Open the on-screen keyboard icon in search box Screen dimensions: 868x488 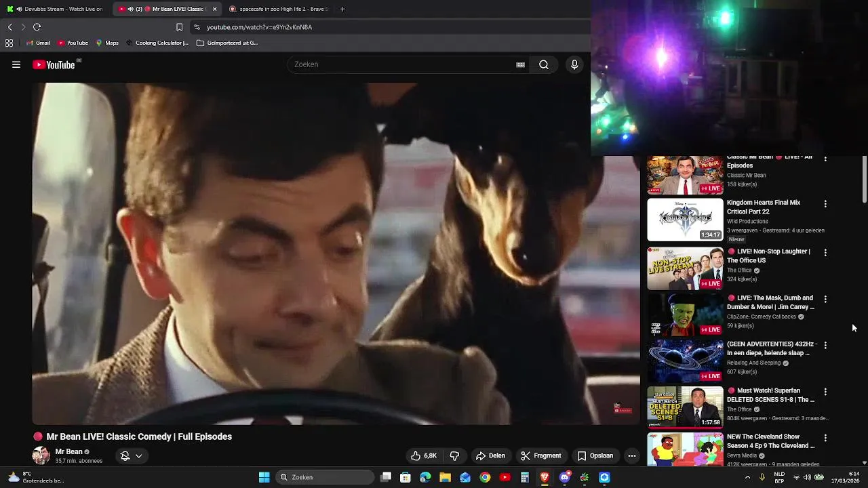click(520, 64)
